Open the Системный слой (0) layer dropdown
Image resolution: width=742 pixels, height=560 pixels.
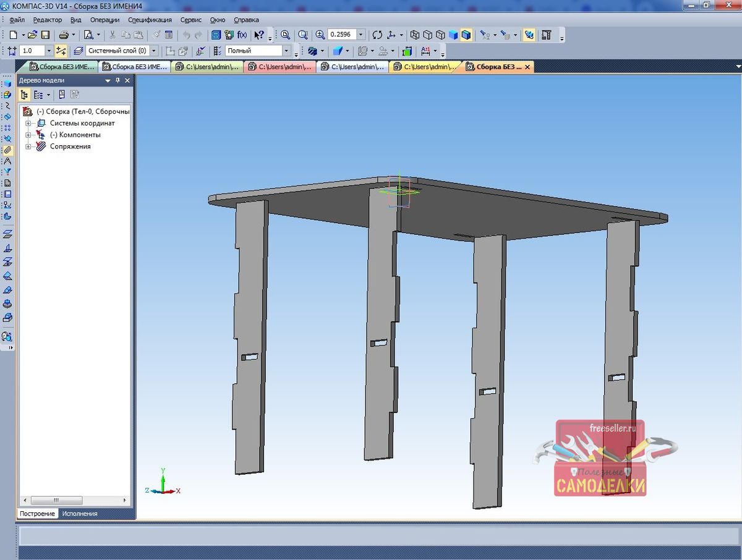click(x=154, y=51)
